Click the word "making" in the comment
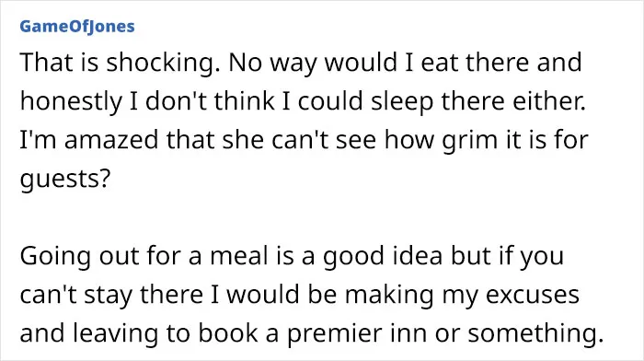Screen dimensions: 644x361 pos(389,296)
